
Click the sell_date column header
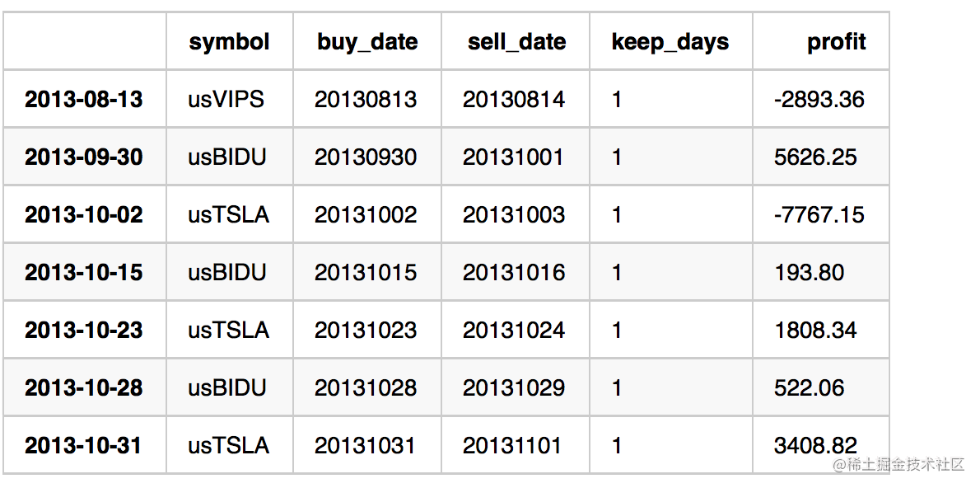pyautogui.click(x=516, y=42)
